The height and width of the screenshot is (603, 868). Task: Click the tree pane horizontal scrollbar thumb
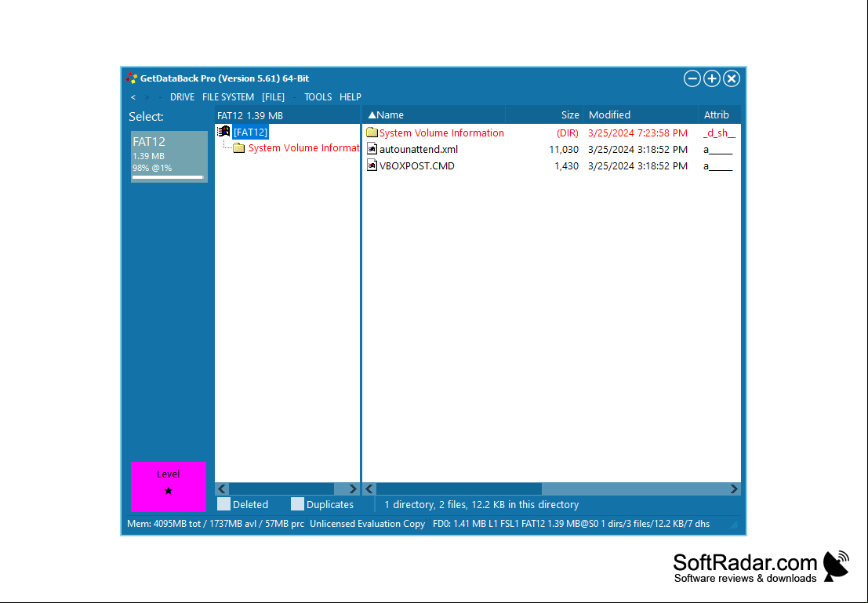coord(281,489)
